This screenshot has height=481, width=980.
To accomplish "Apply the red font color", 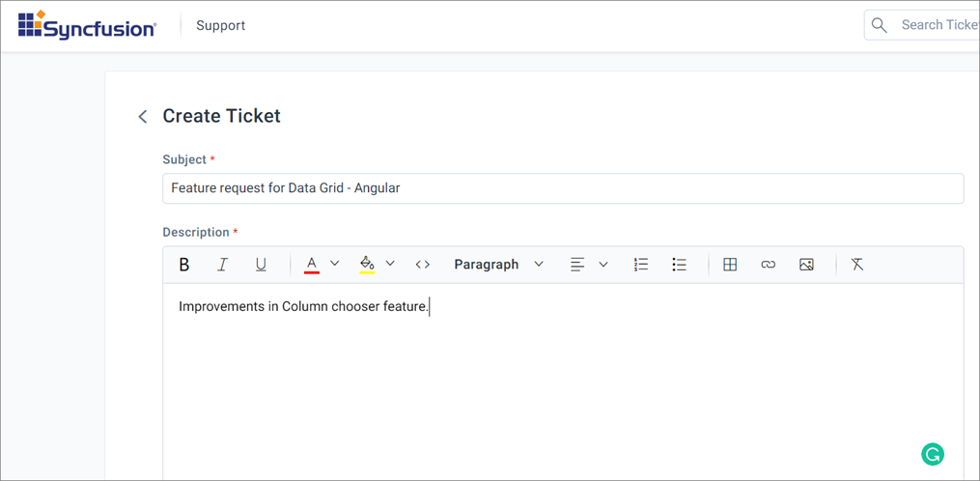I will [311, 265].
